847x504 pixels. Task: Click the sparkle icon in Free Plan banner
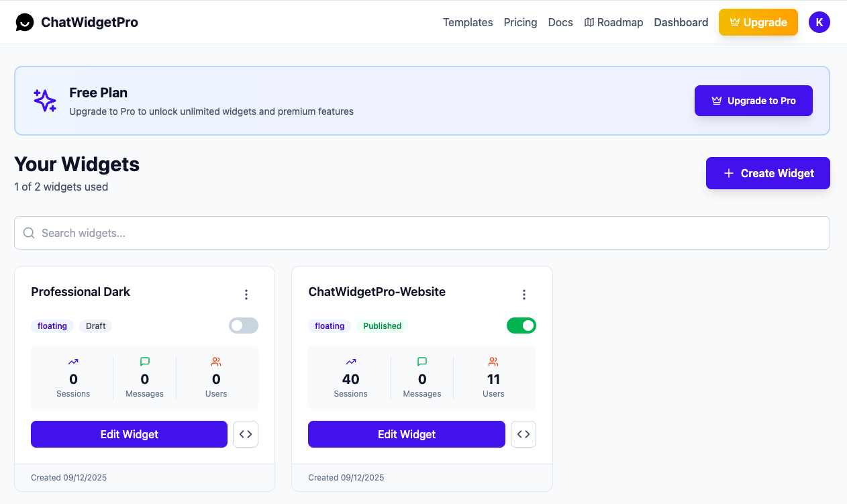45,101
